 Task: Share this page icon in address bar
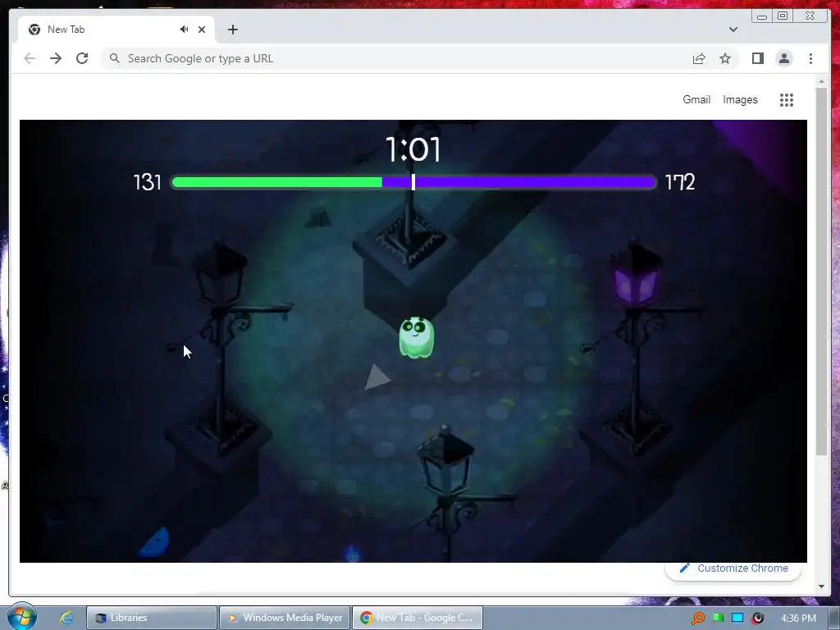pyautogui.click(x=699, y=58)
